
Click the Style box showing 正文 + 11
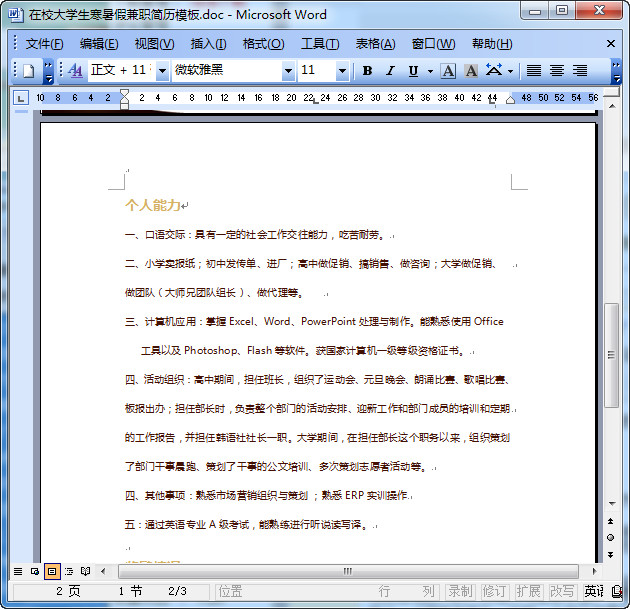pyautogui.click(x=122, y=71)
